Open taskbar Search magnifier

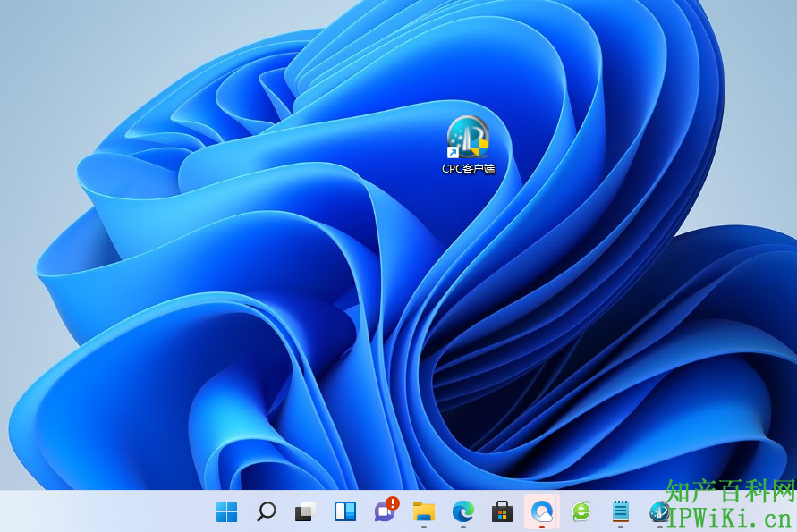[266, 511]
